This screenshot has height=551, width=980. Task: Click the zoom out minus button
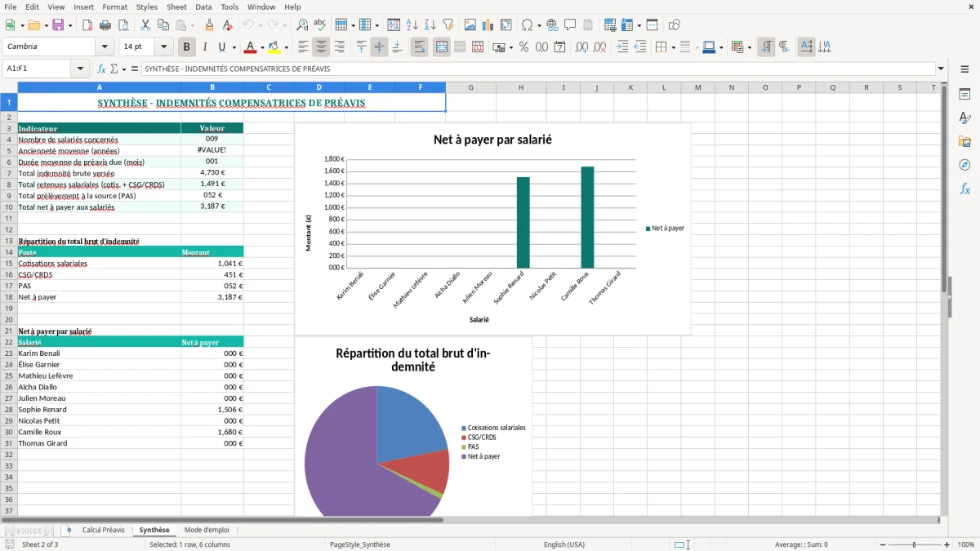[x=883, y=544]
